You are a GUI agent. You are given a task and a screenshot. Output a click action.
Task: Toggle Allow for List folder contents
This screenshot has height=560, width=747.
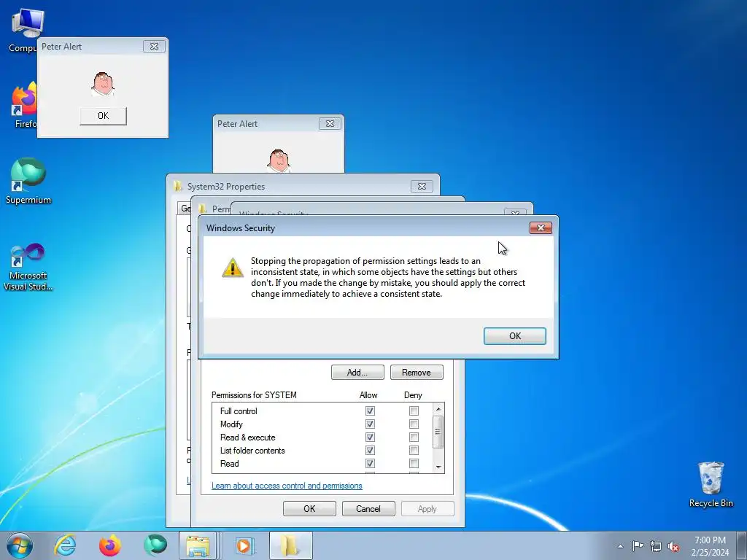pos(370,450)
